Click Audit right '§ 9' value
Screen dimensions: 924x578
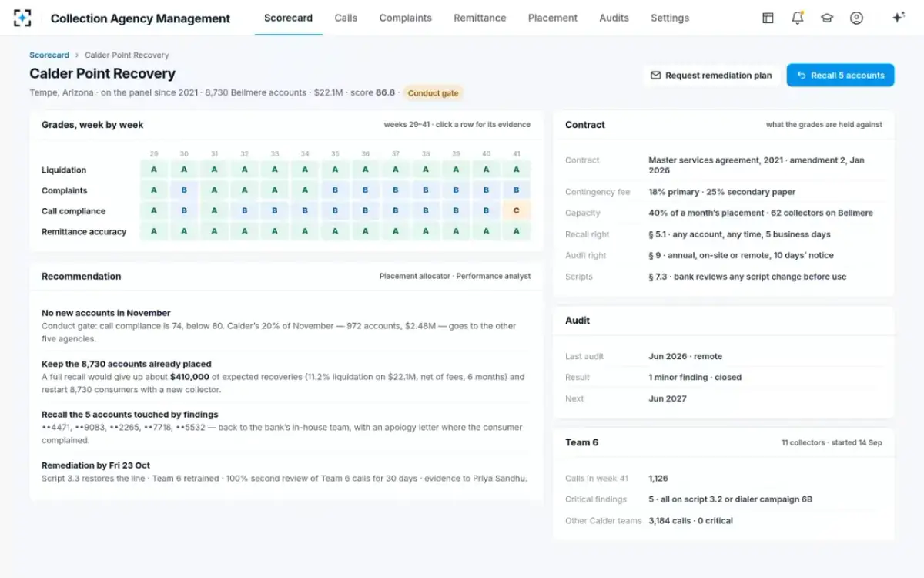pos(741,255)
